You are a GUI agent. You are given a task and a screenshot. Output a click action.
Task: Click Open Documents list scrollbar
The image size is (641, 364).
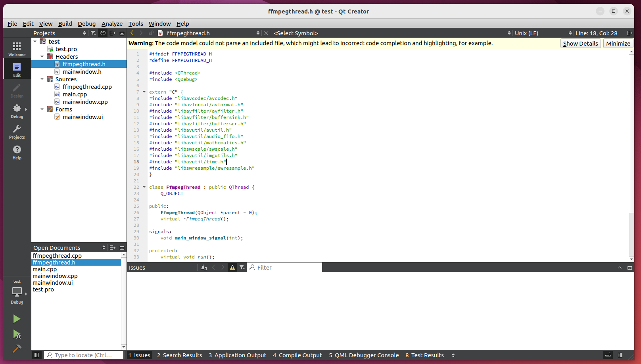(124, 301)
